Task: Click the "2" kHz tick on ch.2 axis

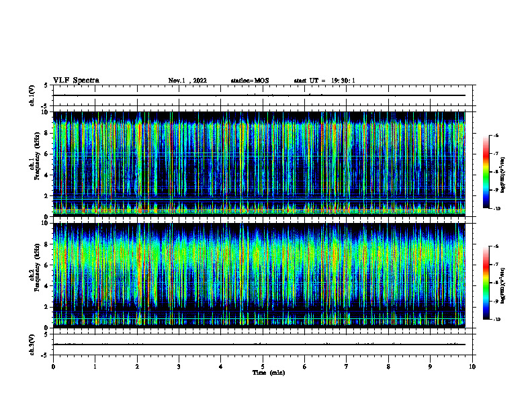Action: 46,307
